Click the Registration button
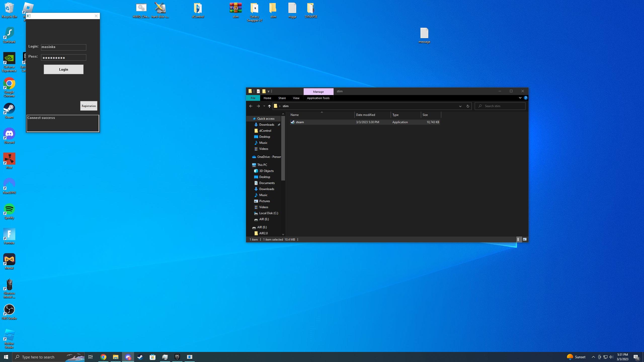644x362 pixels. click(89, 106)
